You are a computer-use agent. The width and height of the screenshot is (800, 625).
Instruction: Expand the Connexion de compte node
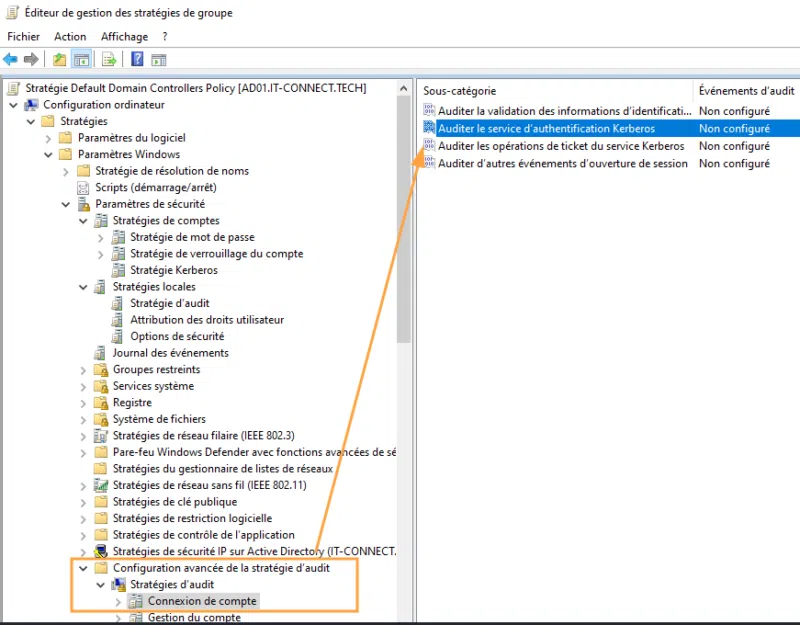(x=118, y=602)
